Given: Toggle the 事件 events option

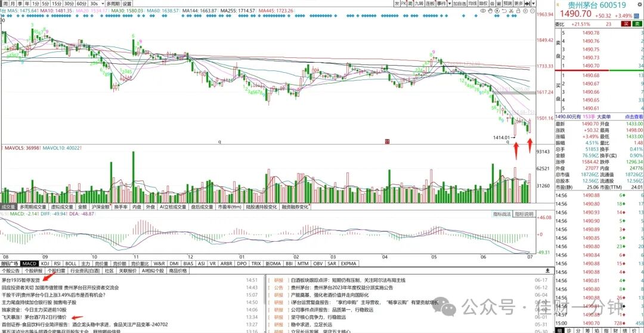Looking at the screenshot, I should [x=441, y=4].
